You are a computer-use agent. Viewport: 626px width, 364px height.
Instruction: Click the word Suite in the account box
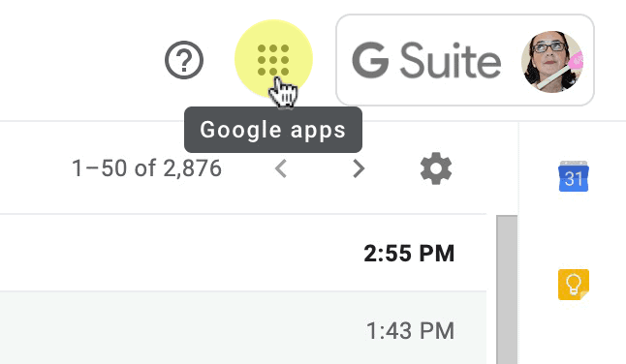[451, 61]
